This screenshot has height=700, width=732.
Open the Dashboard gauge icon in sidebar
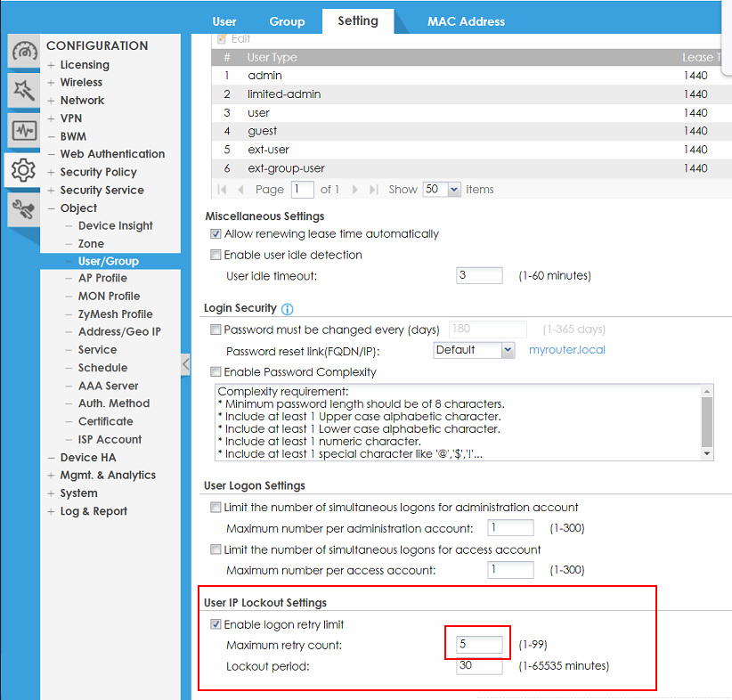pos(23,52)
